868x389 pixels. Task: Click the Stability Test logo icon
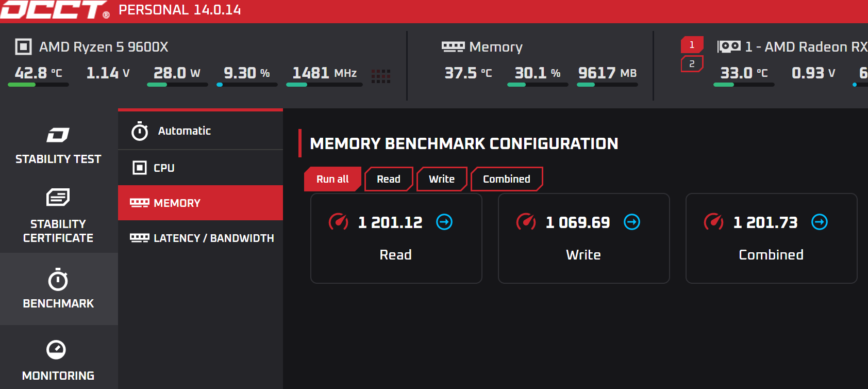pos(58,135)
